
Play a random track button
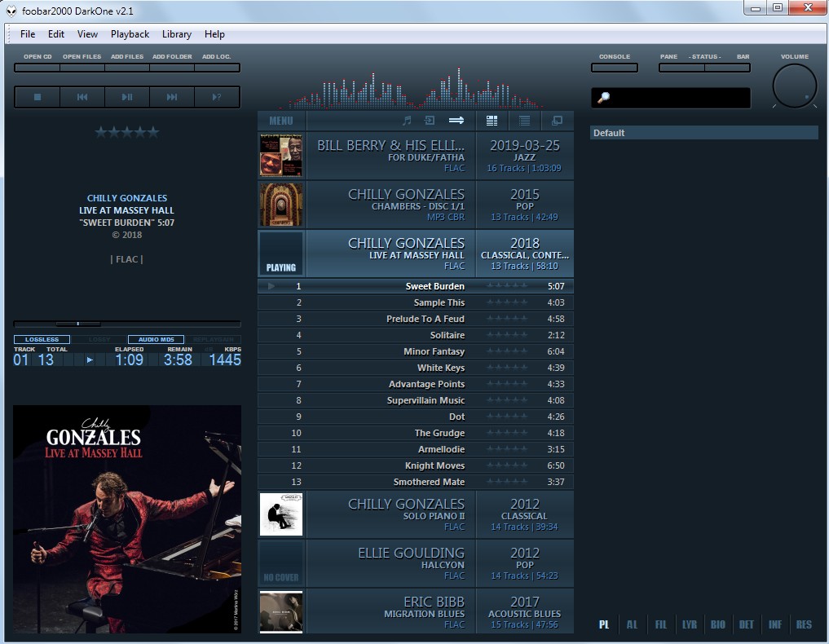point(217,97)
